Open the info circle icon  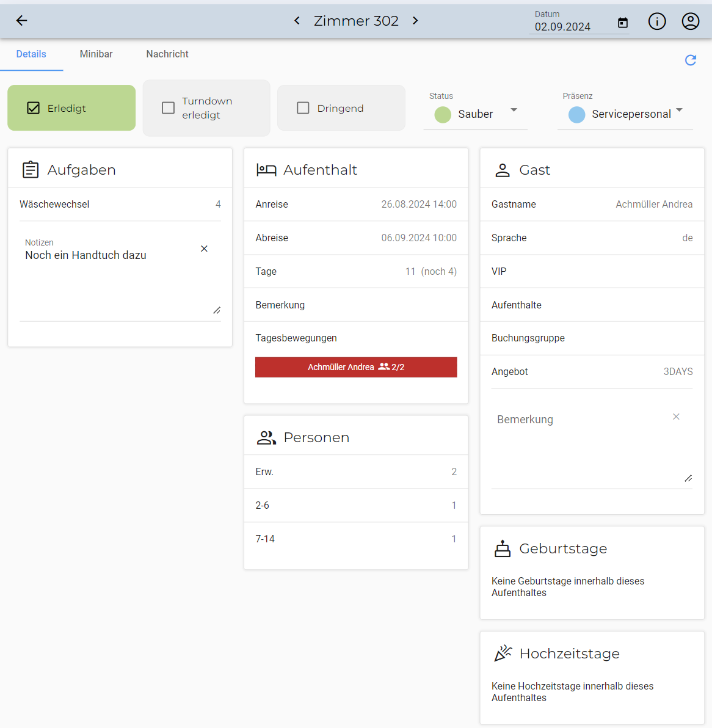(657, 21)
